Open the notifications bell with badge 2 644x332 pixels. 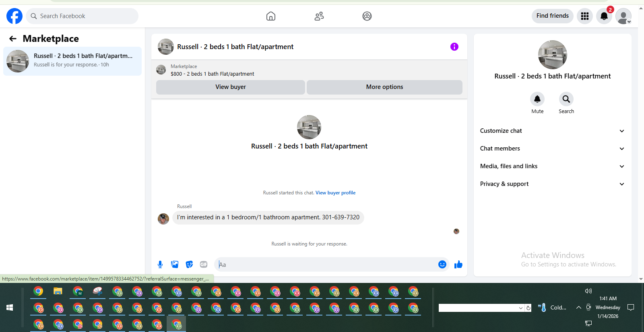point(604,16)
